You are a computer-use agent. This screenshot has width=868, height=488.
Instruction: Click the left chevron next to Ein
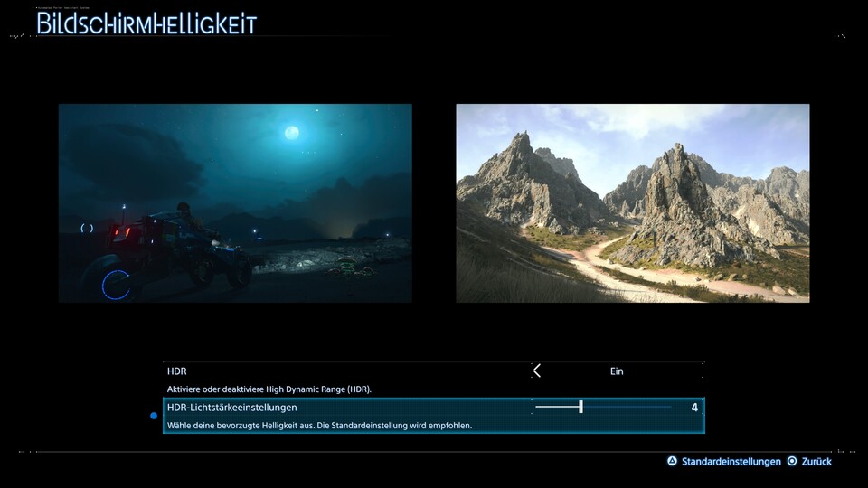click(537, 371)
